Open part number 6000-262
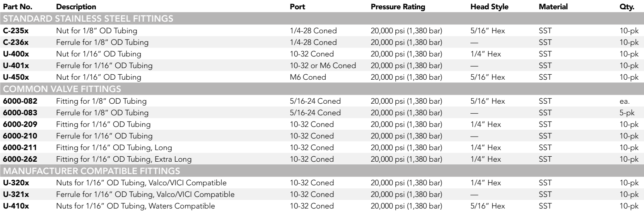Screen dimensions: 644x212 click(x=20, y=159)
